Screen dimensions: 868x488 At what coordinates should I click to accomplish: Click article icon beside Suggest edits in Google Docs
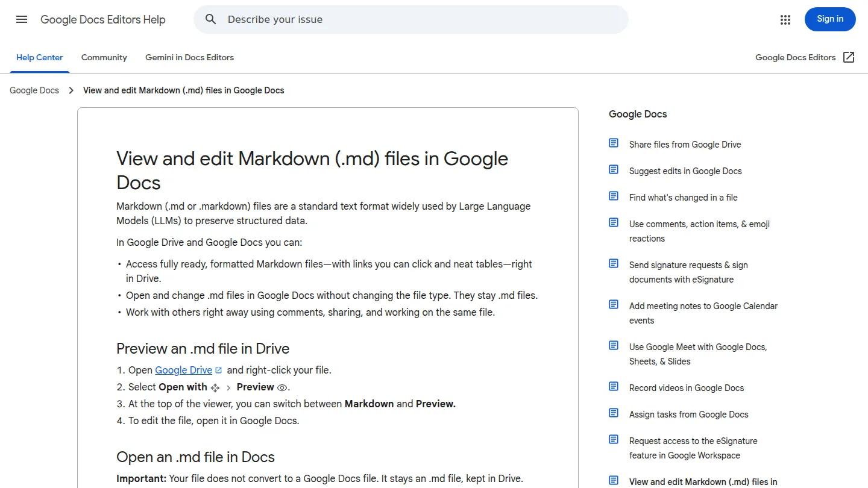[x=614, y=170]
